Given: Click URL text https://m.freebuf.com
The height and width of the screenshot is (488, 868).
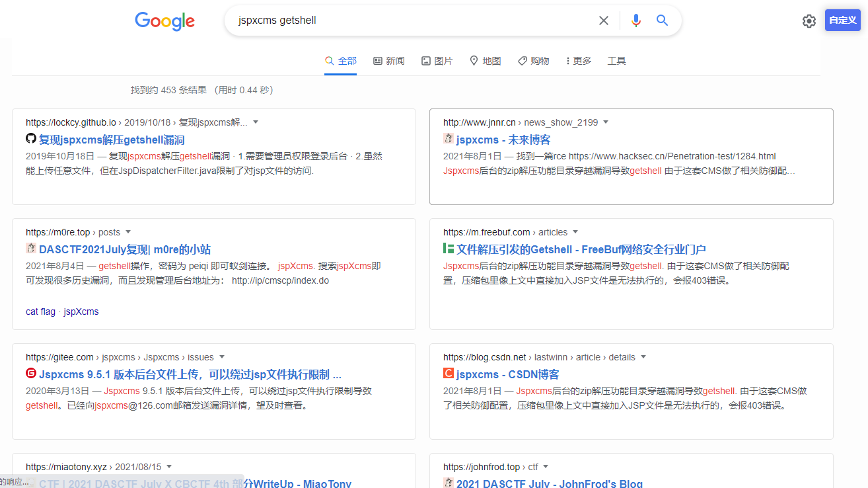Looking at the screenshot, I should pyautogui.click(x=487, y=232).
